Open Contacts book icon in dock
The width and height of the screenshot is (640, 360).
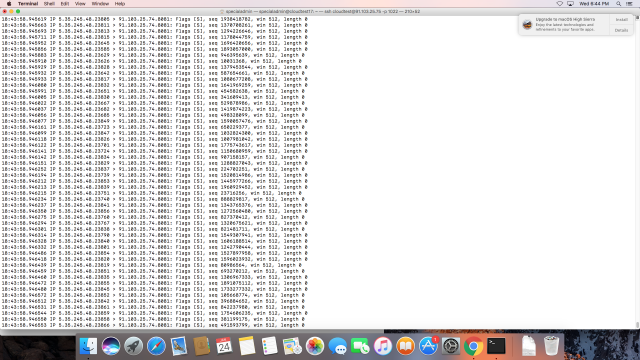point(201,346)
